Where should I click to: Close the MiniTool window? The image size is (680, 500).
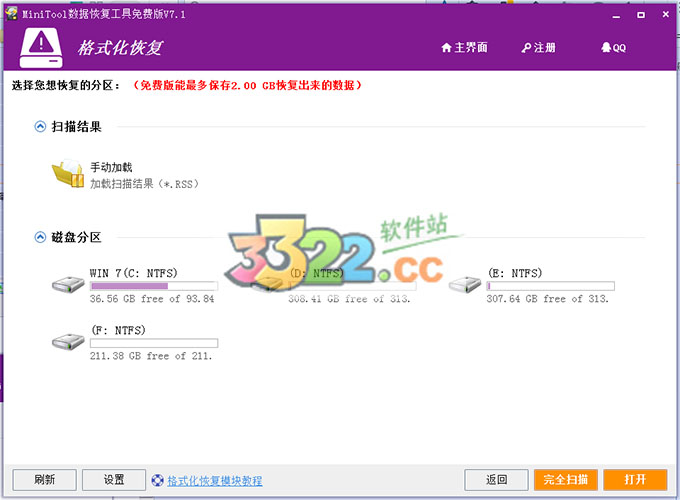tap(666, 14)
